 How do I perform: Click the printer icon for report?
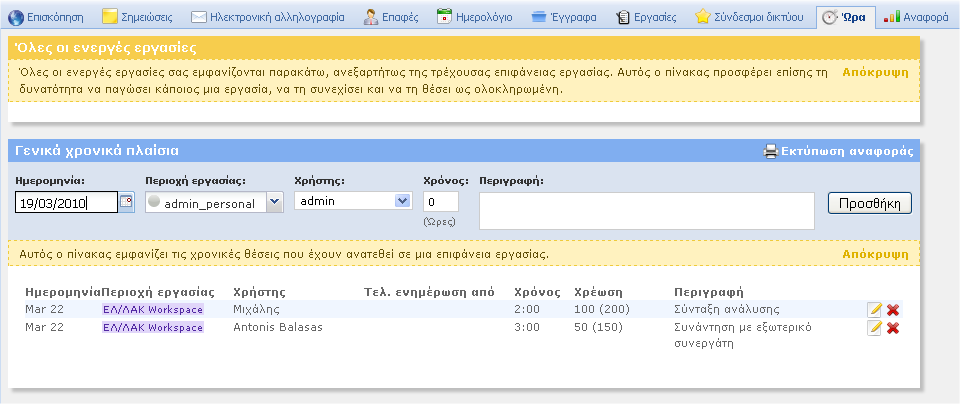770,152
